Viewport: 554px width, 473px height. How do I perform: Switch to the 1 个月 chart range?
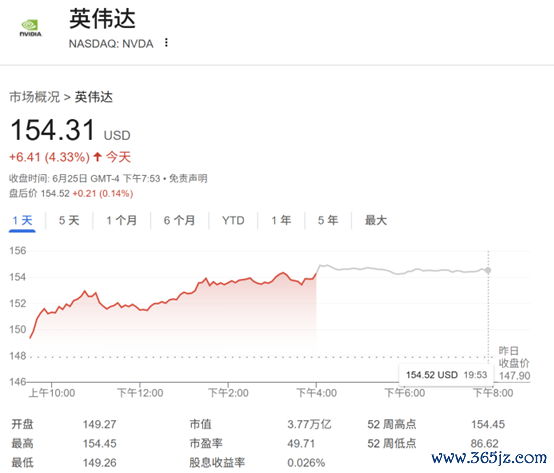point(122,220)
